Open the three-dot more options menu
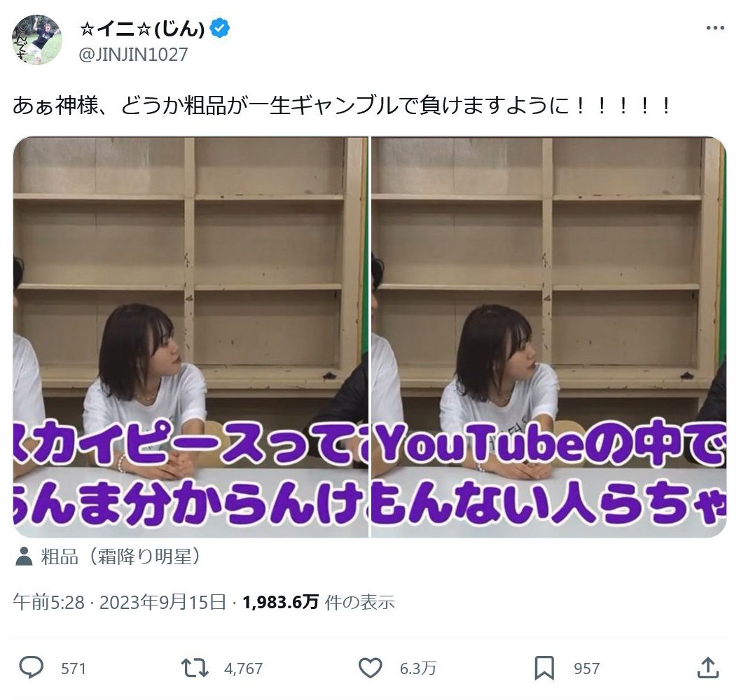The height and width of the screenshot is (700, 739). tap(715, 28)
